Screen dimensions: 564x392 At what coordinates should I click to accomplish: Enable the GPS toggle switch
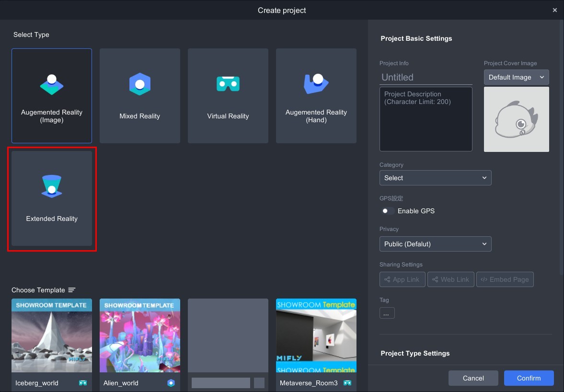coord(388,211)
